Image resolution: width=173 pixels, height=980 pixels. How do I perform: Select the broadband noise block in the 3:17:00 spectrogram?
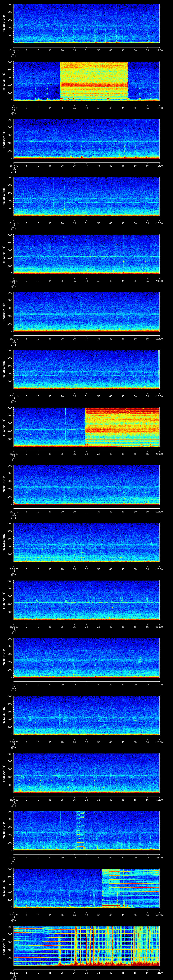94,81
